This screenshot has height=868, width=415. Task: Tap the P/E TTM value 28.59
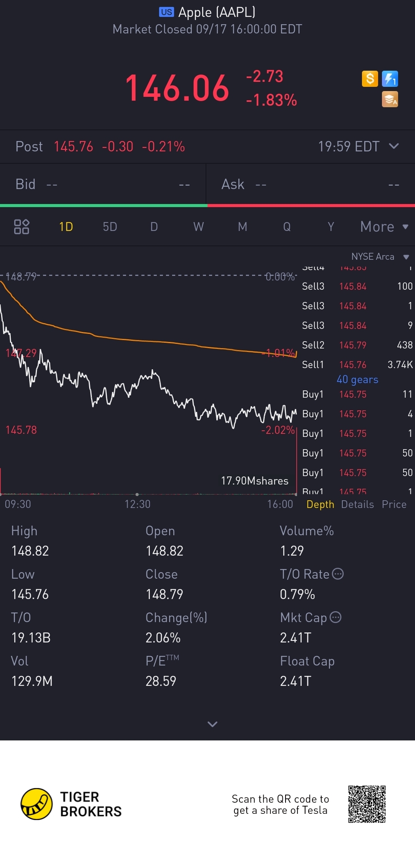(161, 681)
